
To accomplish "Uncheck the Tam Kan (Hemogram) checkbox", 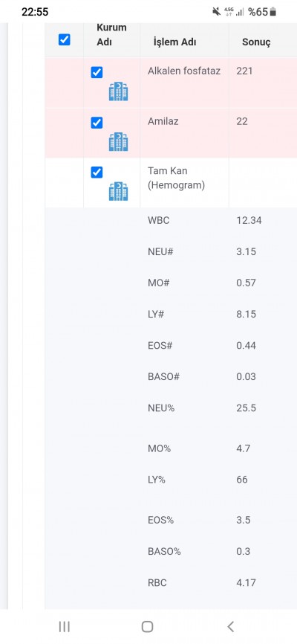I will point(97,172).
